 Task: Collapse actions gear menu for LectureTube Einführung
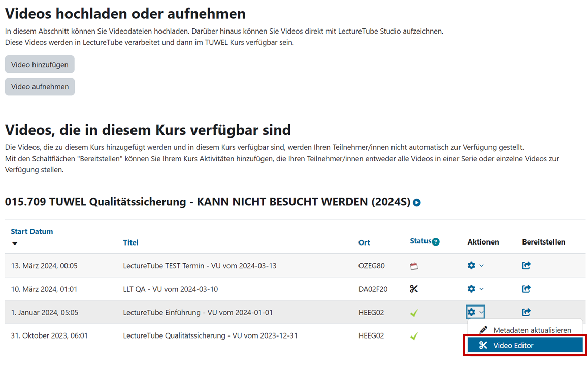[x=475, y=312]
